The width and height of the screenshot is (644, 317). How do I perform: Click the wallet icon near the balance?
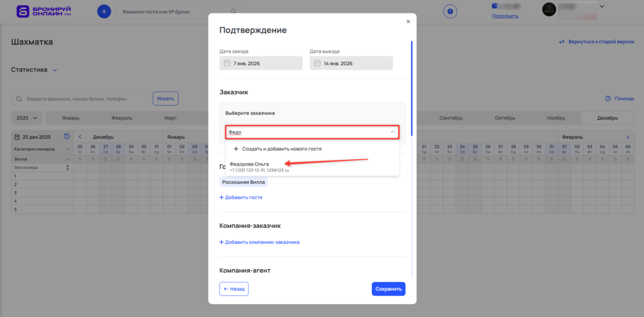tap(495, 6)
